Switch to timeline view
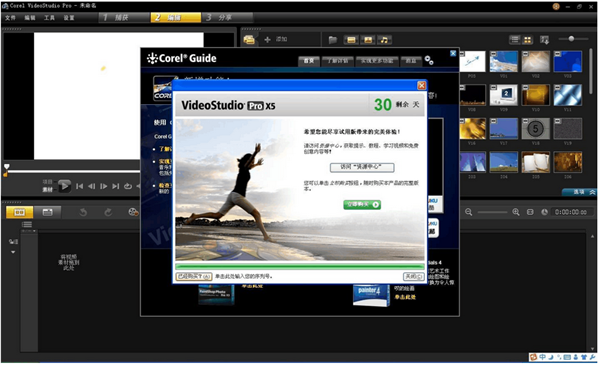Image resolution: width=600 pixels, height=365 pixels. click(47, 212)
